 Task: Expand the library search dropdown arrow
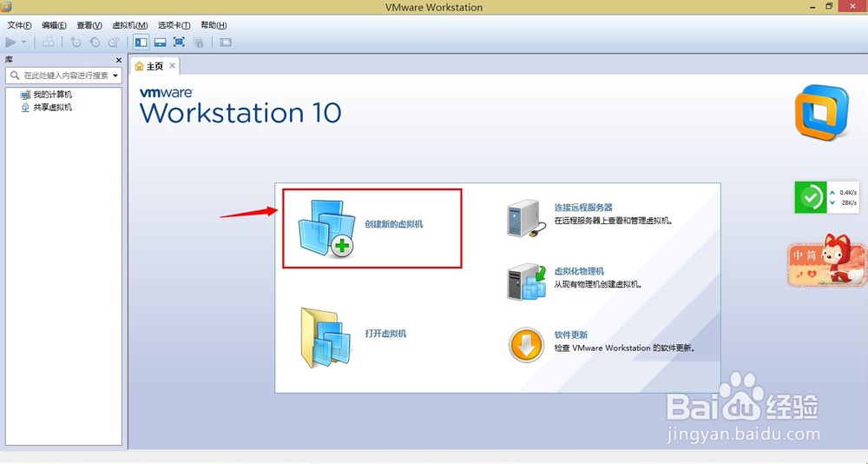point(115,76)
